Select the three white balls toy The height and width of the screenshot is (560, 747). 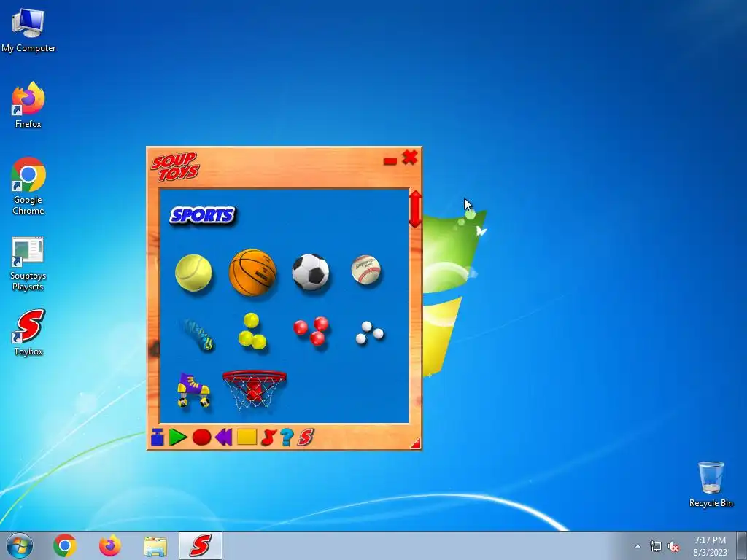tap(369, 332)
